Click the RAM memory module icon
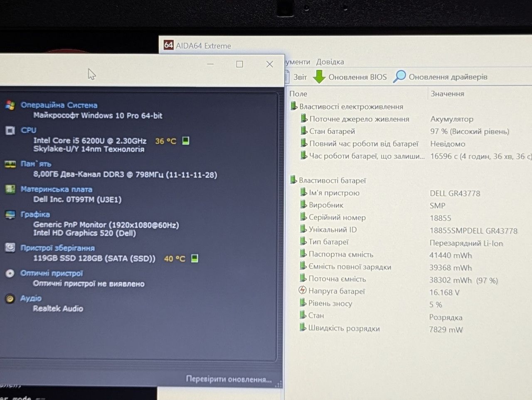This screenshot has width=532, height=400. [x=10, y=164]
